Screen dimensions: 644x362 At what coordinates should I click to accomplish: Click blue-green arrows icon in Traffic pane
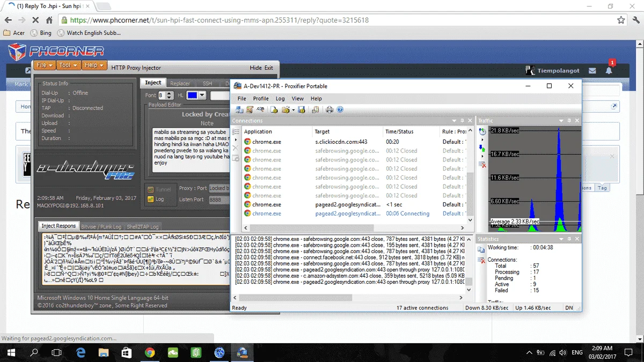pyautogui.click(x=482, y=150)
